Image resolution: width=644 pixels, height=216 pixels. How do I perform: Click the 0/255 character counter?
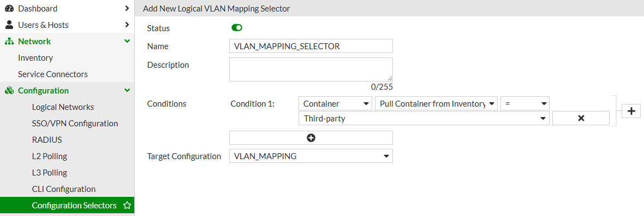pos(381,87)
